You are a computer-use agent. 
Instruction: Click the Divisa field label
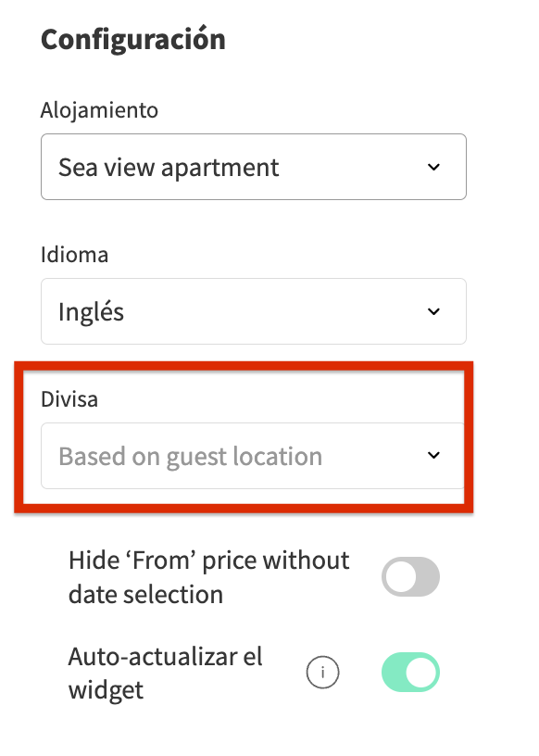tap(69, 399)
